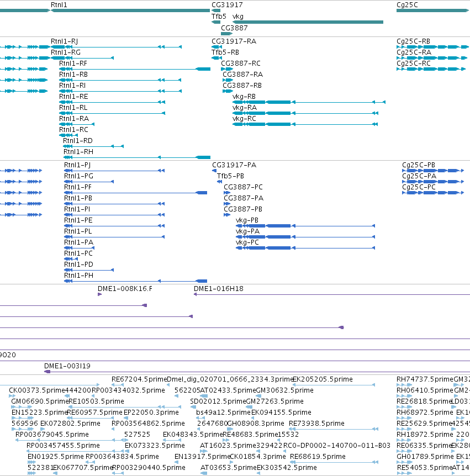The width and height of the screenshot is (470, 476).
Task: Open the CG3887-RA transcript
Action: [x=243, y=75]
